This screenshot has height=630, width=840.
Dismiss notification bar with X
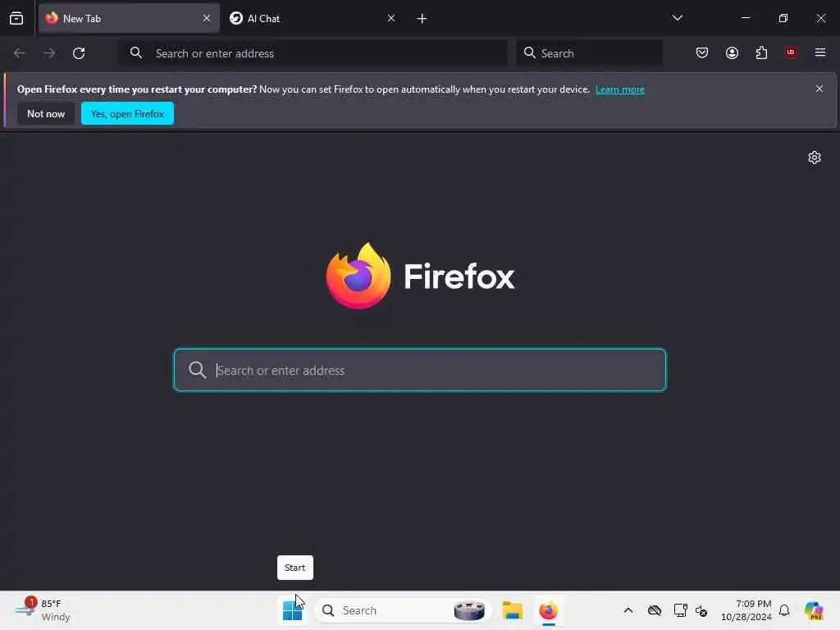point(819,89)
